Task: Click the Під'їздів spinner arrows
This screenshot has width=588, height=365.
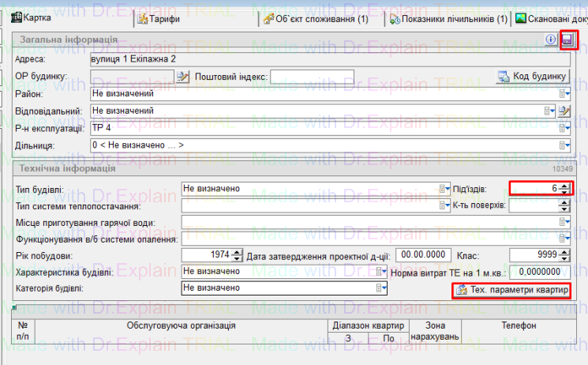Action: tap(564, 189)
